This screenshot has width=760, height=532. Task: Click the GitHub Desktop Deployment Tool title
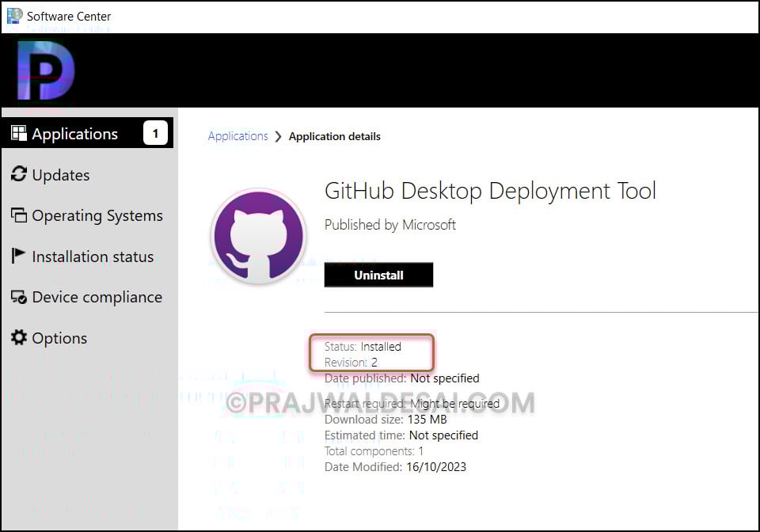(x=490, y=191)
